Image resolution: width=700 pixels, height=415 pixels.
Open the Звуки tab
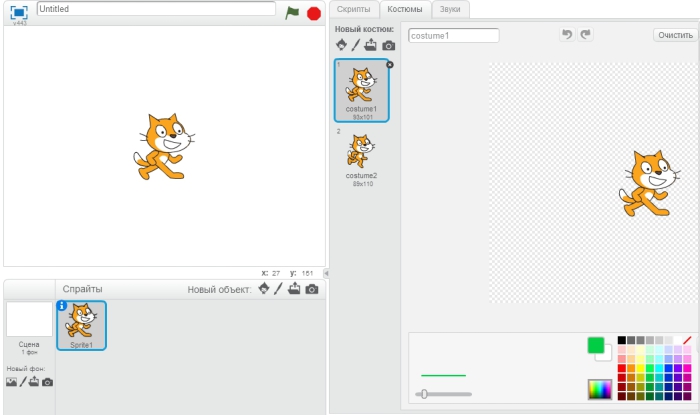coord(451,9)
